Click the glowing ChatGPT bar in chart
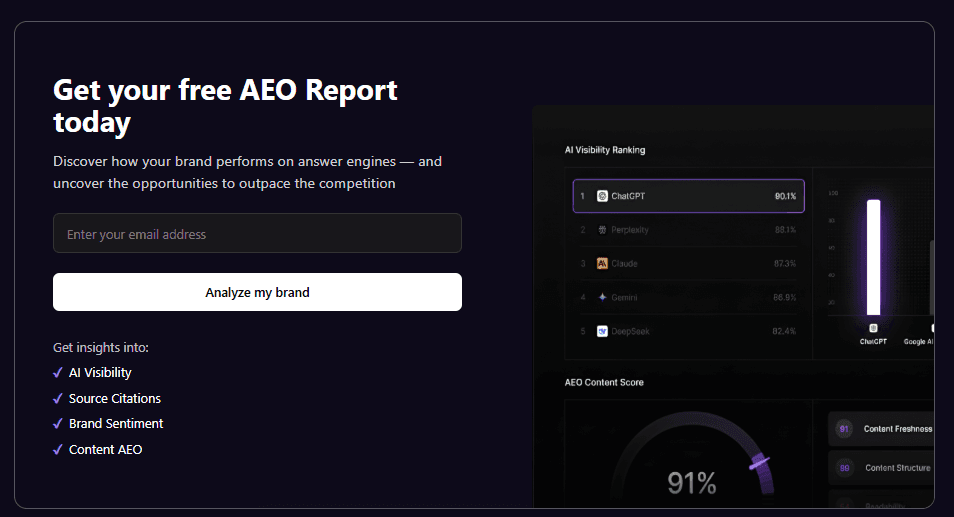This screenshot has width=954, height=517. point(874,257)
